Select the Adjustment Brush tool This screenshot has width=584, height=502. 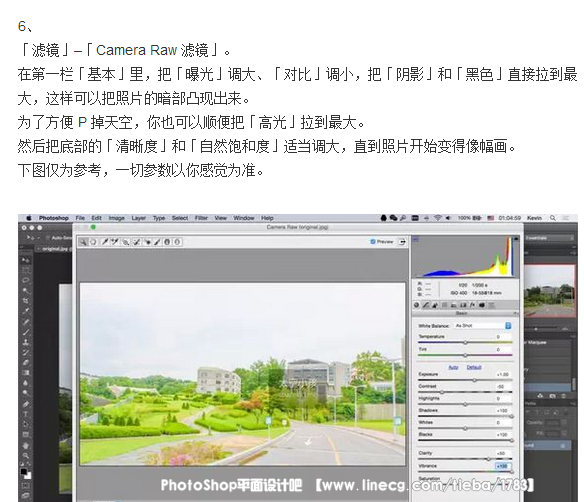pyautogui.click(x=157, y=242)
